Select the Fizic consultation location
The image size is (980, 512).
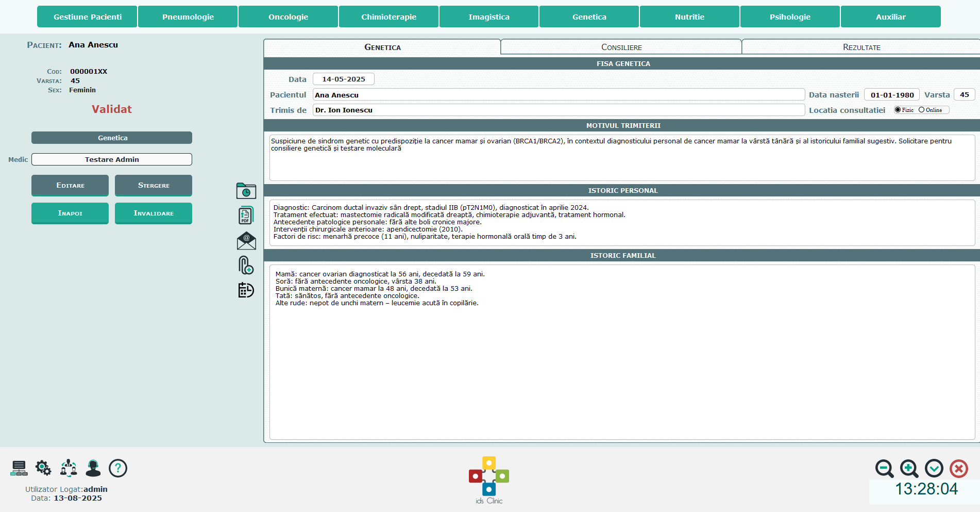coord(898,110)
